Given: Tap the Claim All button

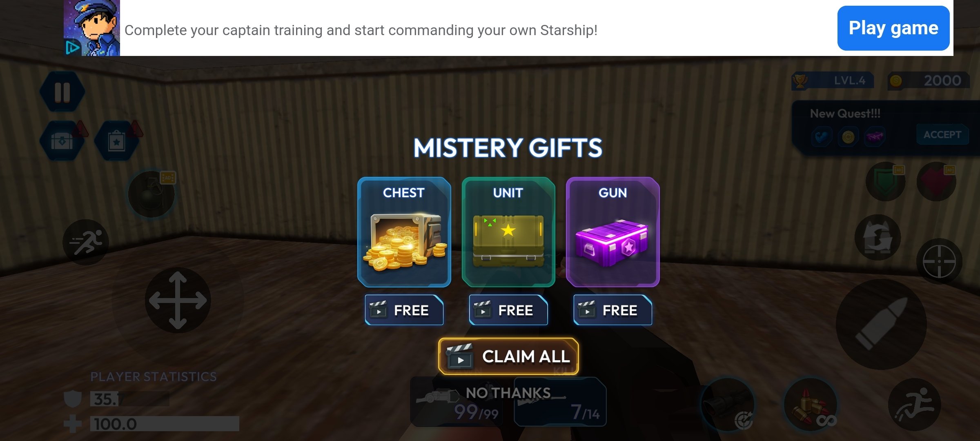Looking at the screenshot, I should [508, 356].
